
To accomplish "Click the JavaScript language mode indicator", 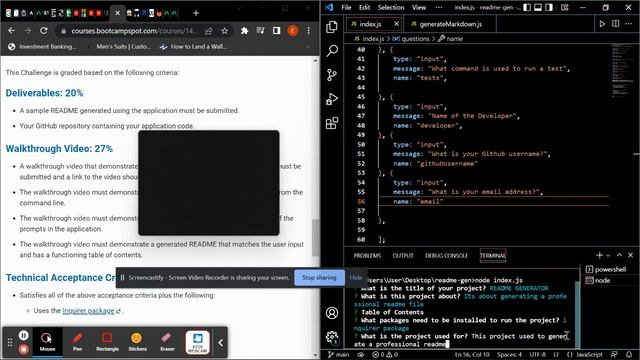I will click(x=589, y=355).
